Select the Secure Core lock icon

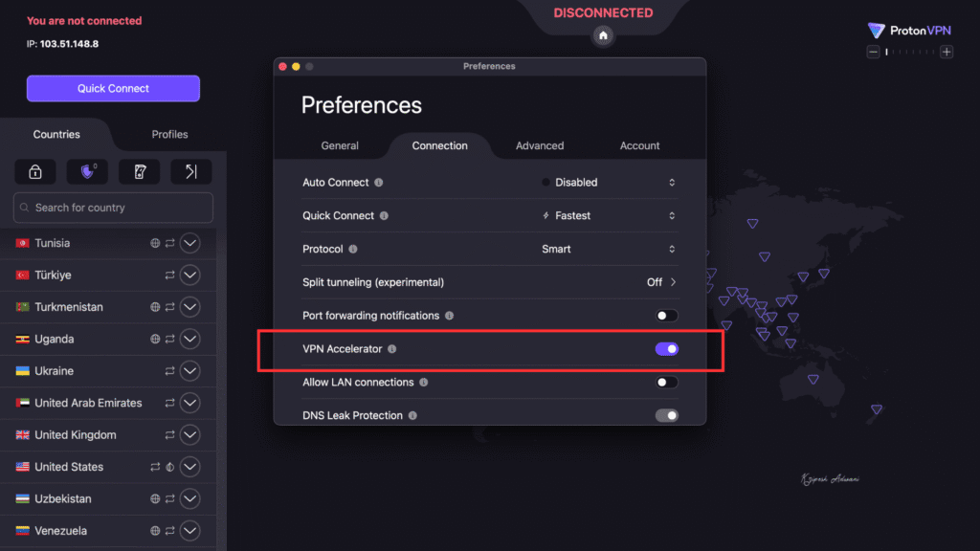[34, 171]
